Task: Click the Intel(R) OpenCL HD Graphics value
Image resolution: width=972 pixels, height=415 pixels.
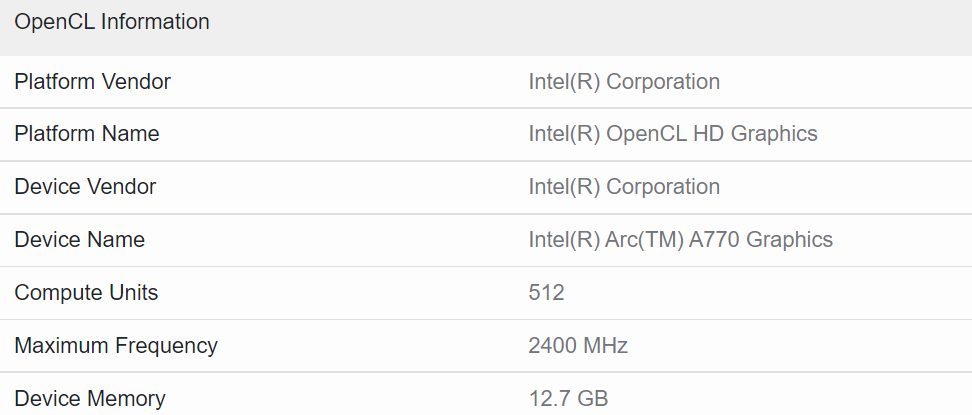Action: [673, 134]
